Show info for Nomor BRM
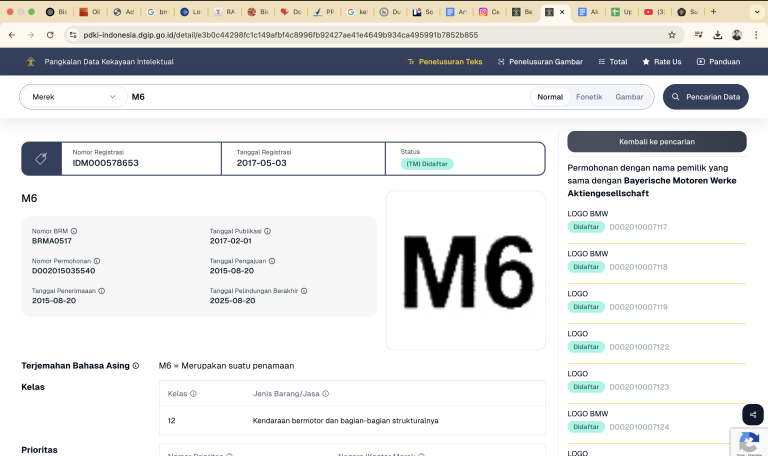Viewport: 768px width, 456px height. click(73, 231)
